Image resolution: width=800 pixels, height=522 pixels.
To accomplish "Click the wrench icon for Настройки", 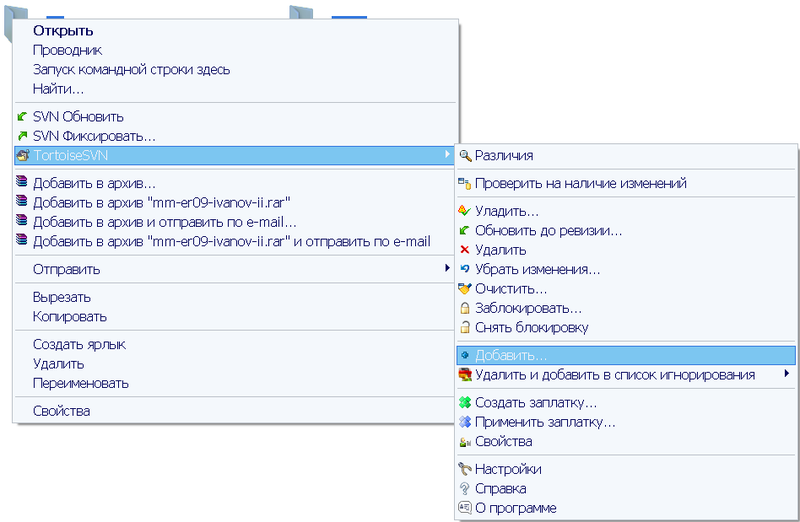I will [464, 469].
